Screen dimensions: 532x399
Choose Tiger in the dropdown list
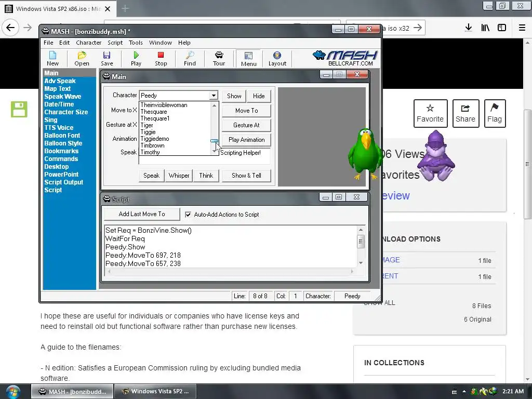pyautogui.click(x=147, y=125)
